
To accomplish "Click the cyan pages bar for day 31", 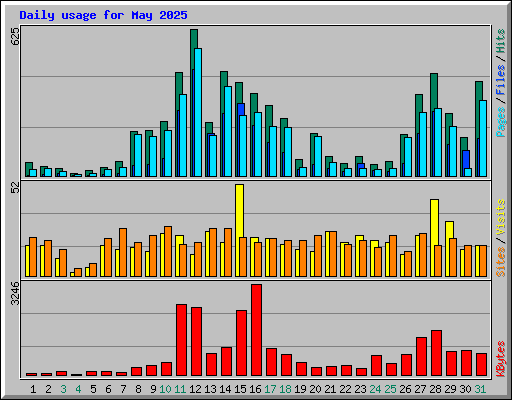I will pos(483,139).
